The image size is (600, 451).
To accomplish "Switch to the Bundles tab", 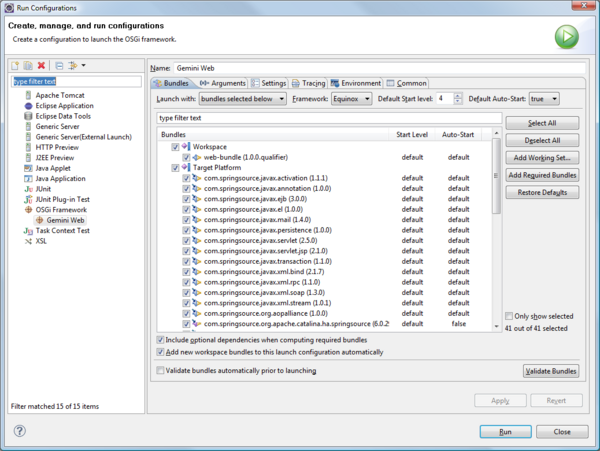I will coord(172,83).
